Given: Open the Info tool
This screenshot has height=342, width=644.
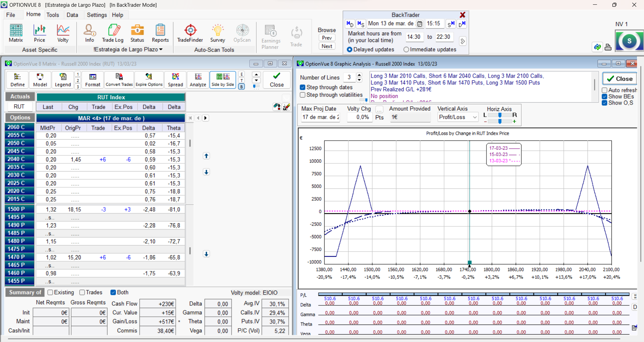Looking at the screenshot, I should [x=89, y=33].
